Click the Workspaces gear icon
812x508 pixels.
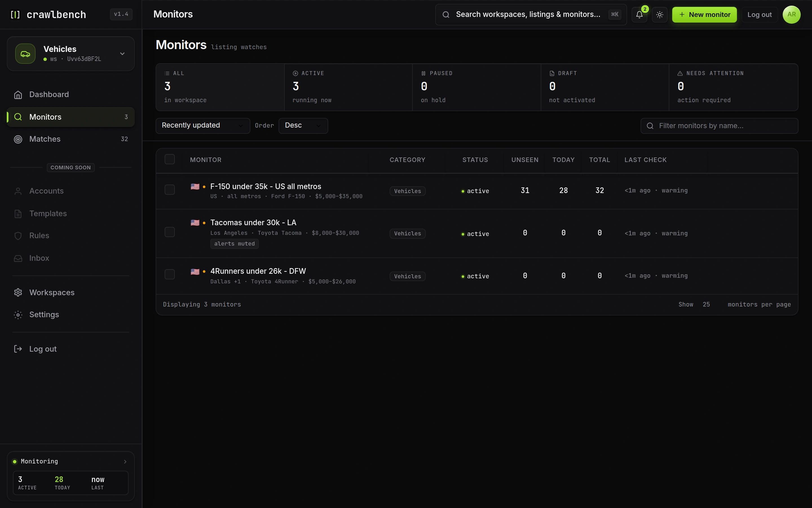point(18,293)
